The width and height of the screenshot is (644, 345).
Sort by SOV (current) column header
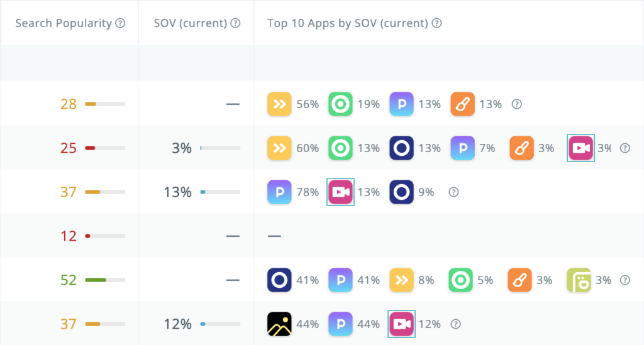pyautogui.click(x=190, y=23)
